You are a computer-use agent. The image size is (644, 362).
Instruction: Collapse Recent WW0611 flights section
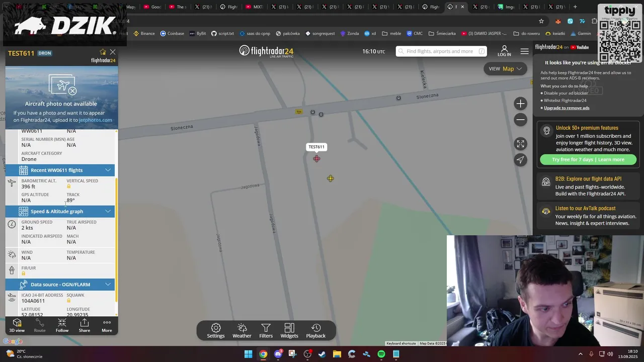(60, 170)
